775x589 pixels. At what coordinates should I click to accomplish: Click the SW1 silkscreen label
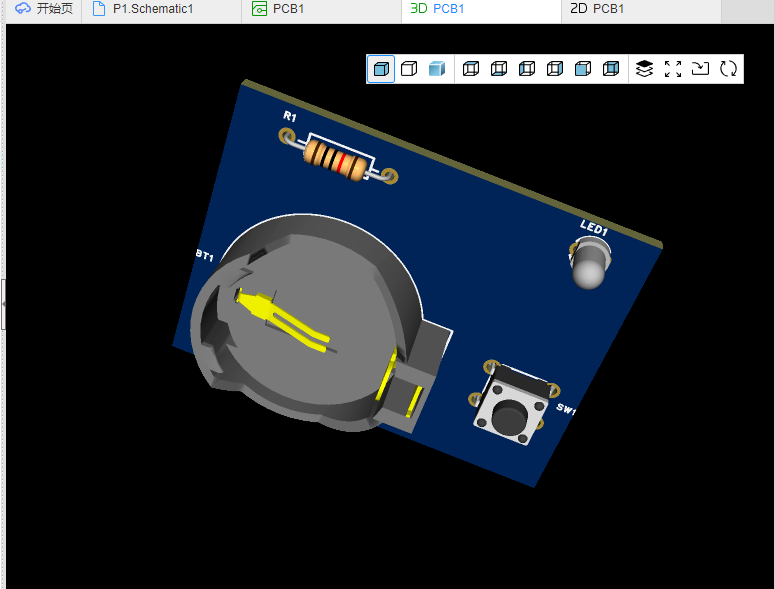[566, 409]
